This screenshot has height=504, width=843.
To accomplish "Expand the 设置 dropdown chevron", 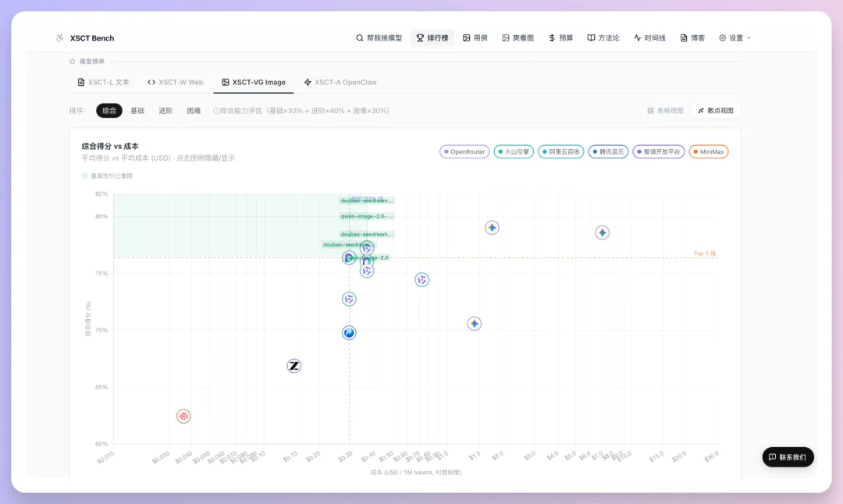I will (747, 37).
